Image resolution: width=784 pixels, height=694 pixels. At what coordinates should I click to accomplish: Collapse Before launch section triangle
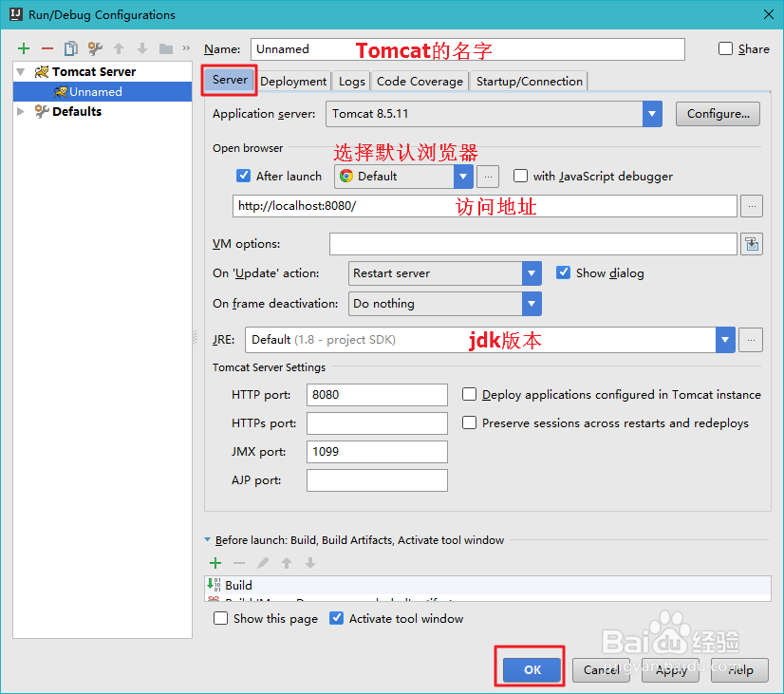click(x=208, y=539)
